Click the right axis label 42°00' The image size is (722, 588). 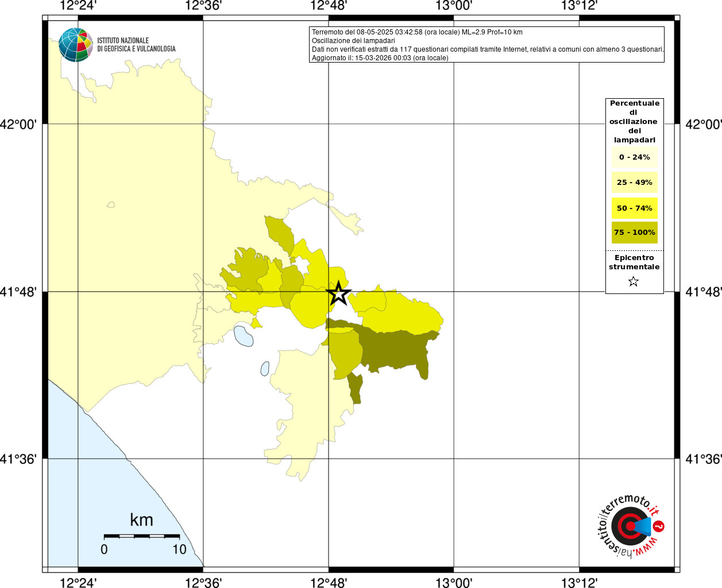pyautogui.click(x=704, y=124)
